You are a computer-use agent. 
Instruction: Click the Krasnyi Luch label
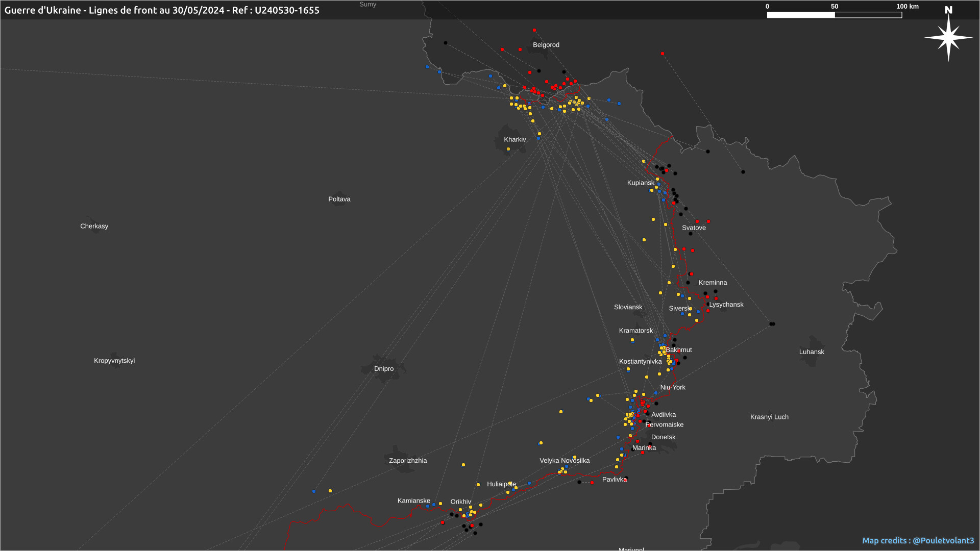point(769,417)
